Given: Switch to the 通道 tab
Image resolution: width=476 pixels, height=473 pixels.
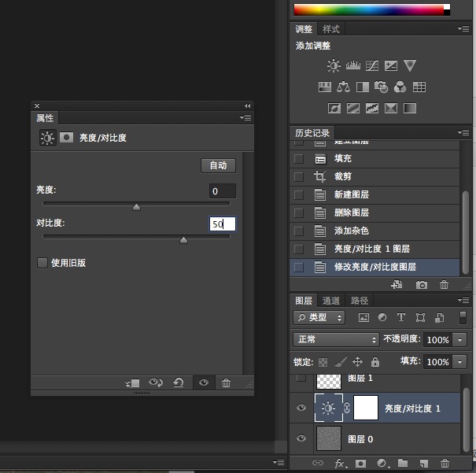Looking at the screenshot, I should point(331,301).
